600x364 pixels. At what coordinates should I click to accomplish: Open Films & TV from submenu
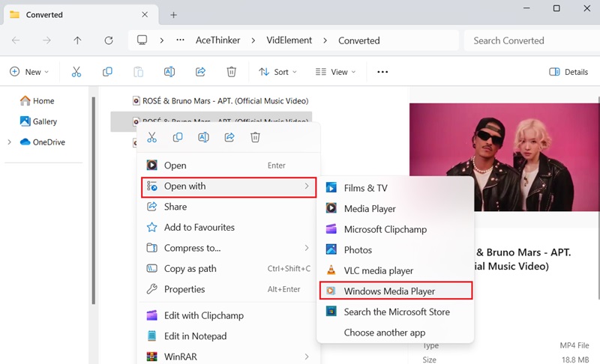(395, 188)
